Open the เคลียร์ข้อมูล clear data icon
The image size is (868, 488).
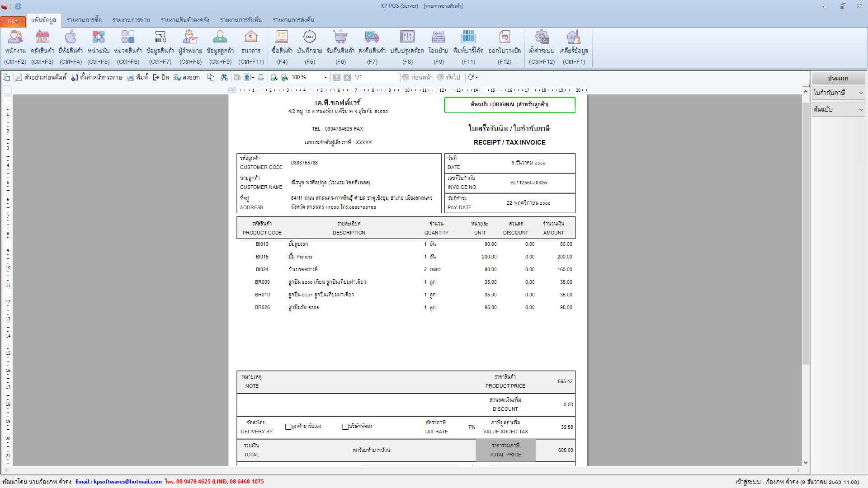pos(574,47)
